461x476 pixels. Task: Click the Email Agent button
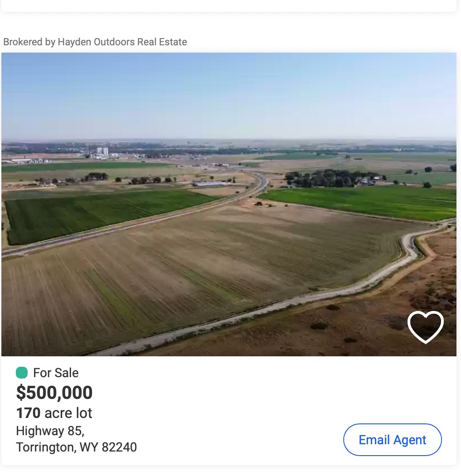point(392,440)
